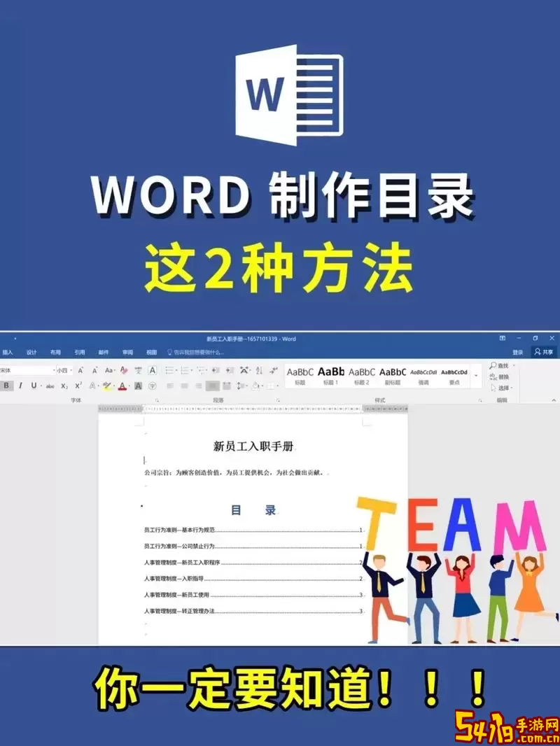This screenshot has width=560, height=746.
Task: Open Font dialog launcher
Action: [x=157, y=400]
